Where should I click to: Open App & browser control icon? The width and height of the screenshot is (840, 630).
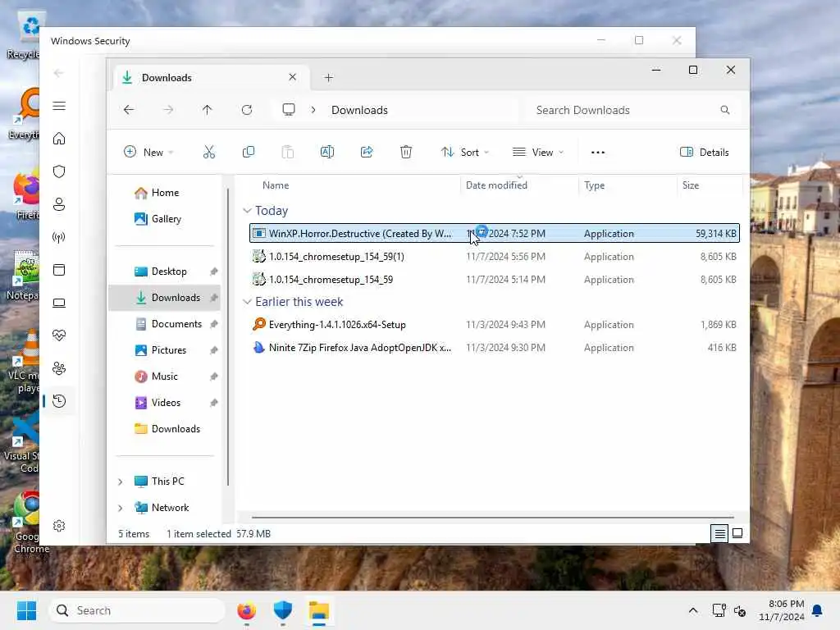point(59,270)
